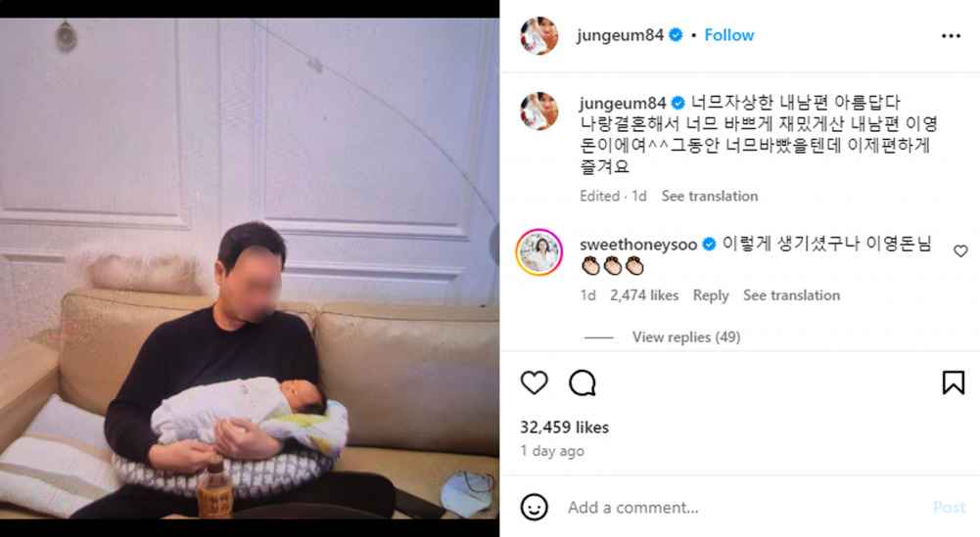Open sweethoneysoo's story ring avatar
The width and height of the screenshot is (980, 537).
point(539,252)
